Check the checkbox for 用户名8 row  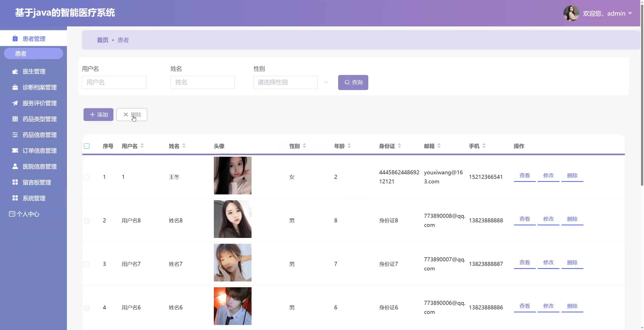click(x=87, y=221)
